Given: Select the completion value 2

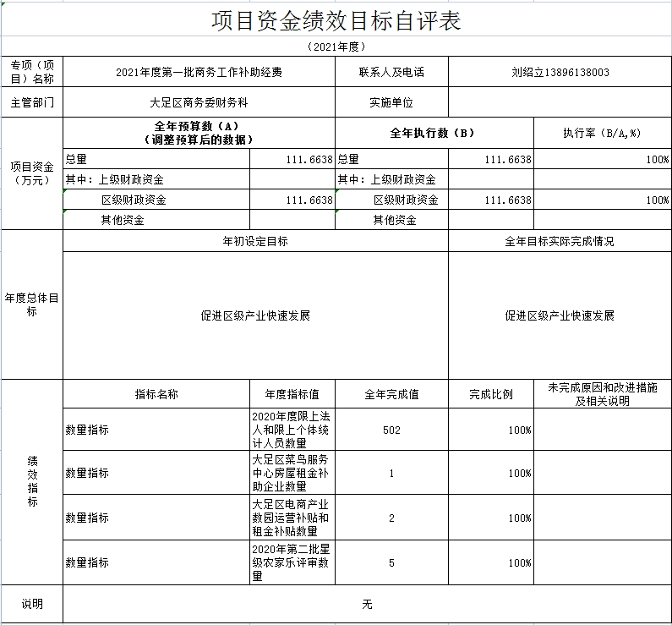Looking at the screenshot, I should (391, 517).
